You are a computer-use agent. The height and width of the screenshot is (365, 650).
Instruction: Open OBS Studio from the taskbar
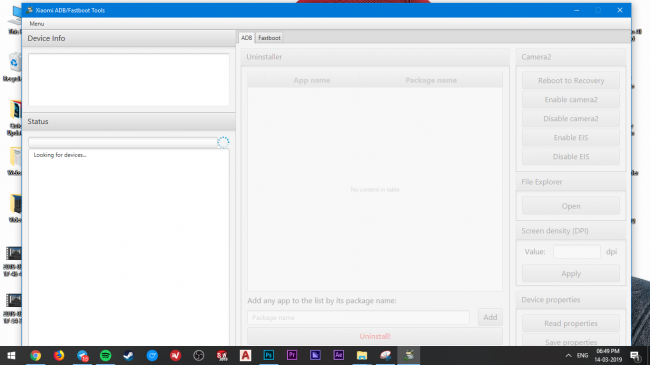tap(199, 355)
